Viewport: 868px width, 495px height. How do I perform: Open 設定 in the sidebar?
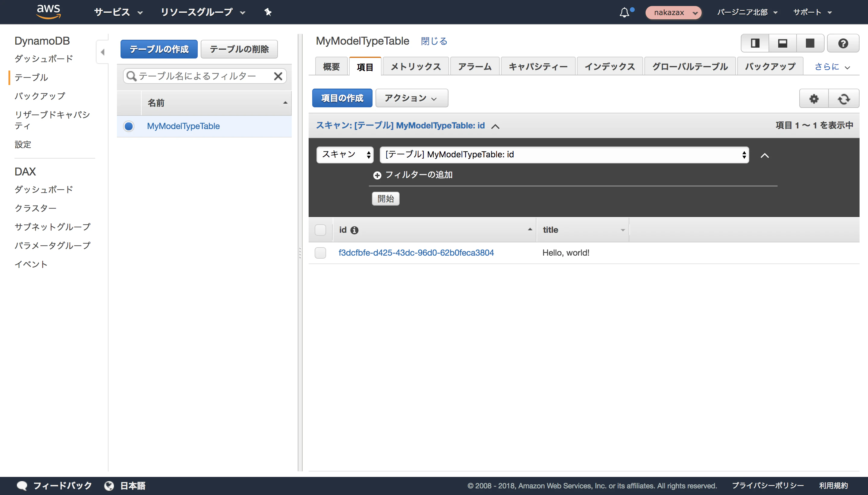coord(23,144)
